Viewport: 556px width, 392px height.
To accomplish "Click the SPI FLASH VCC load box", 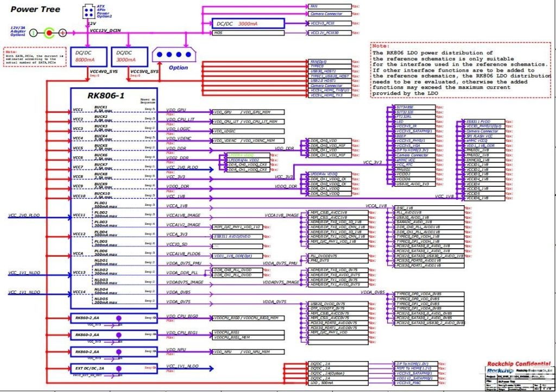I will tap(484, 136).
